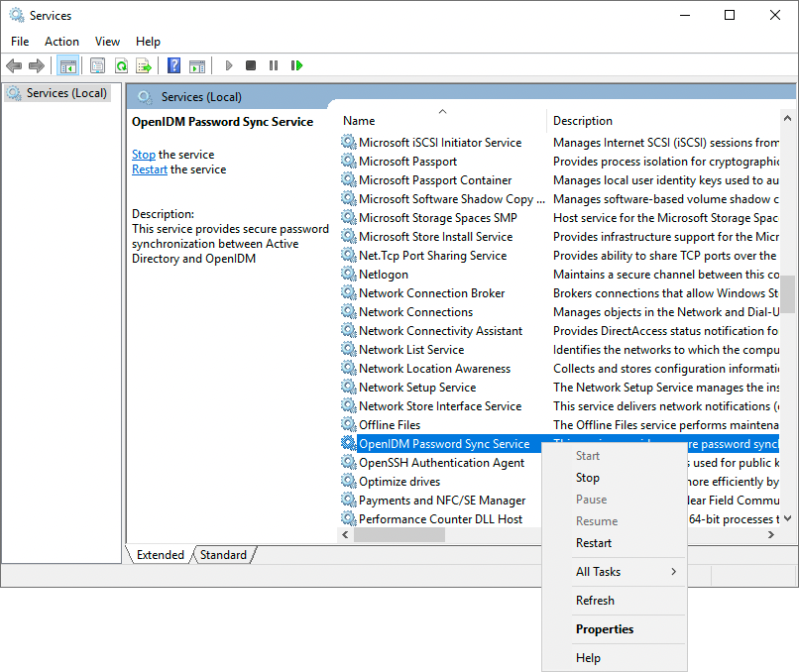This screenshot has width=799, height=672.
Task: Click the Pause Service toolbar icon
Action: [x=274, y=65]
